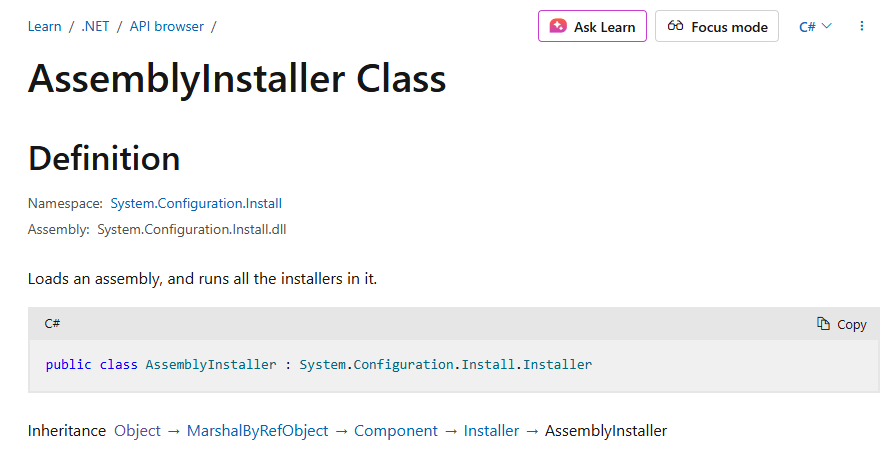Click inside the class declaration code line
Viewport: 892px width, 458px height.
point(318,365)
